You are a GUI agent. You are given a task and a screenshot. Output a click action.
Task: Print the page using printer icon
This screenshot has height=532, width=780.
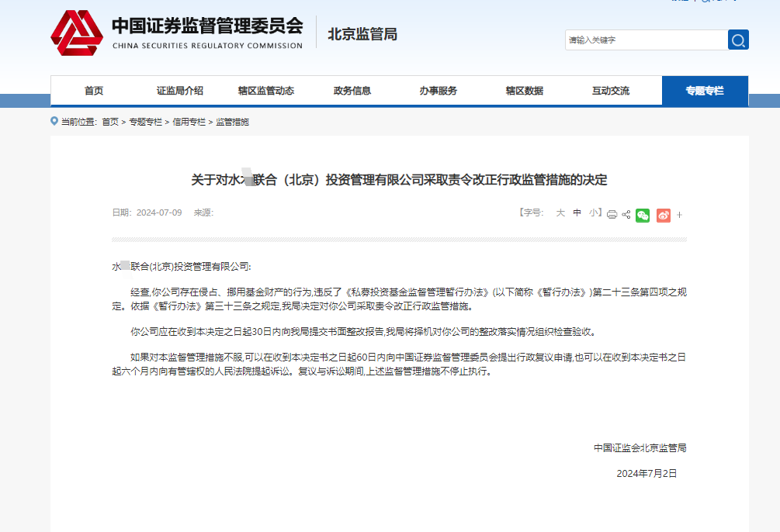tap(612, 215)
